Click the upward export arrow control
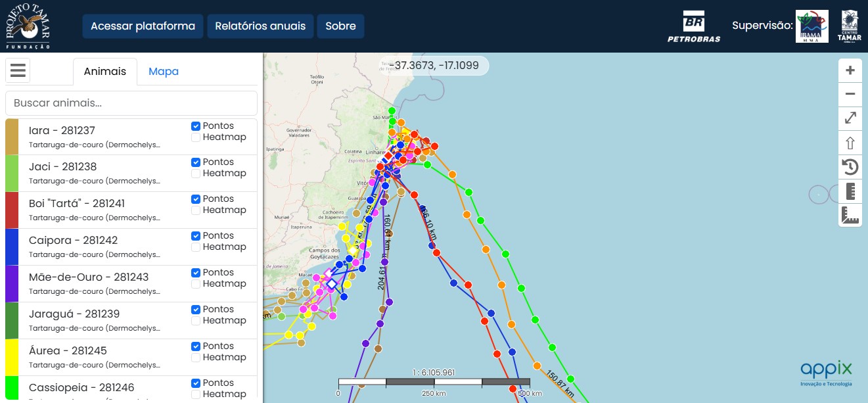The width and height of the screenshot is (868, 403). click(x=850, y=143)
